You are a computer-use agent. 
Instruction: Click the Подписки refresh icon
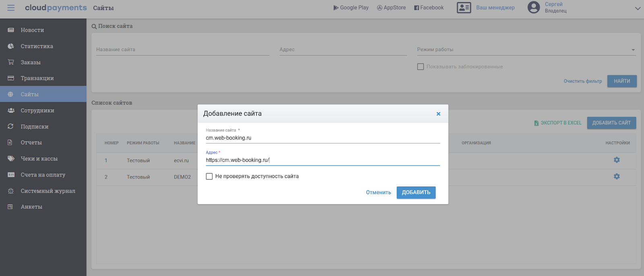(x=11, y=127)
